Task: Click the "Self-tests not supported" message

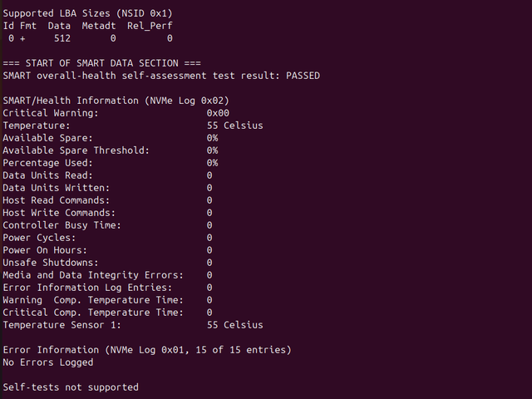Action: (71, 387)
